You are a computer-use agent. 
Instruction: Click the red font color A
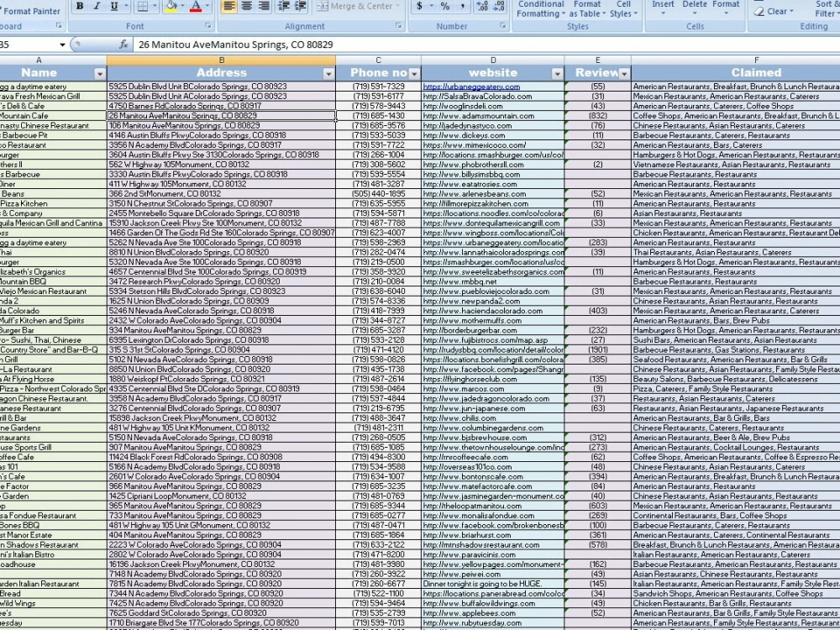tap(196, 7)
